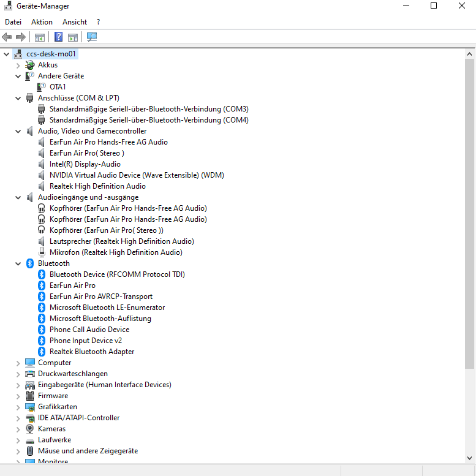The image size is (476, 476).
Task: Click the Firmware chip icon
Action: tap(30, 396)
